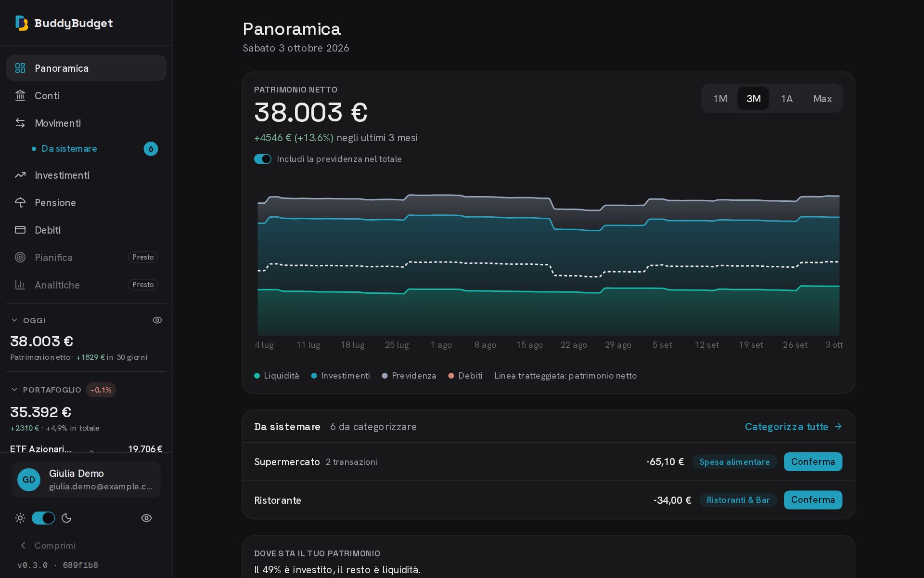924x578 pixels.
Task: Click the badge showing 6 beside Da sistemare
Action: pyautogui.click(x=151, y=149)
